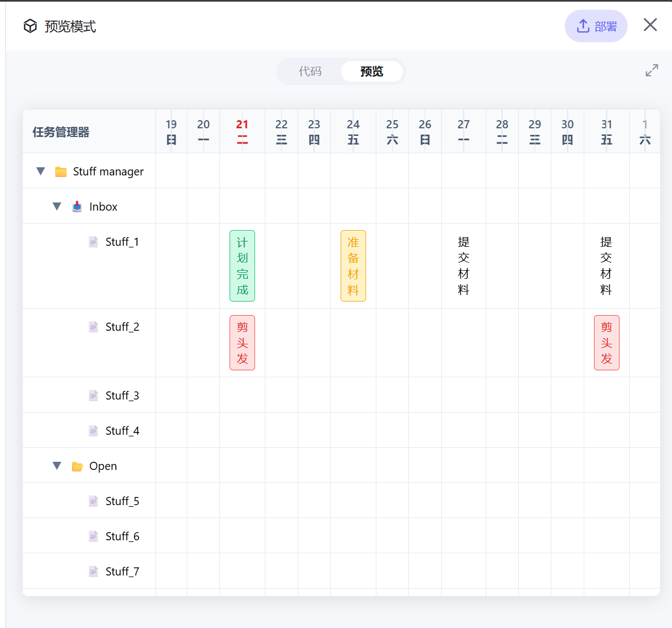672x628 pixels.
Task: Close the preview mode panel
Action: coord(650,25)
